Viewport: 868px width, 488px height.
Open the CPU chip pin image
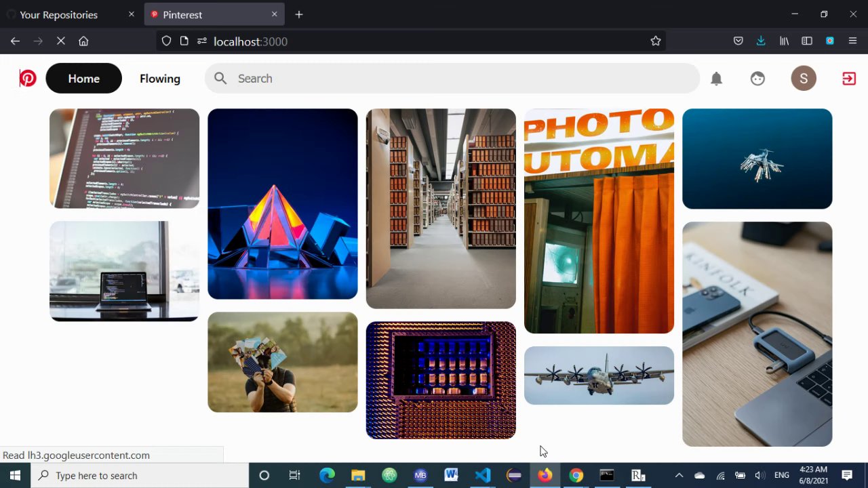tap(441, 380)
